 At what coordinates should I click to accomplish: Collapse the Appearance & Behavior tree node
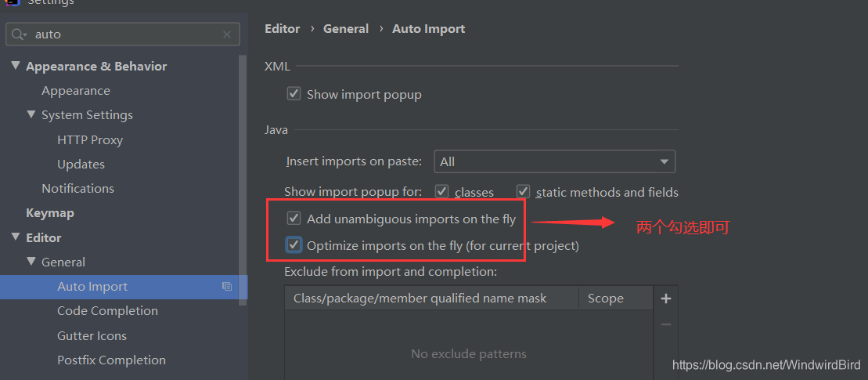tap(15, 66)
